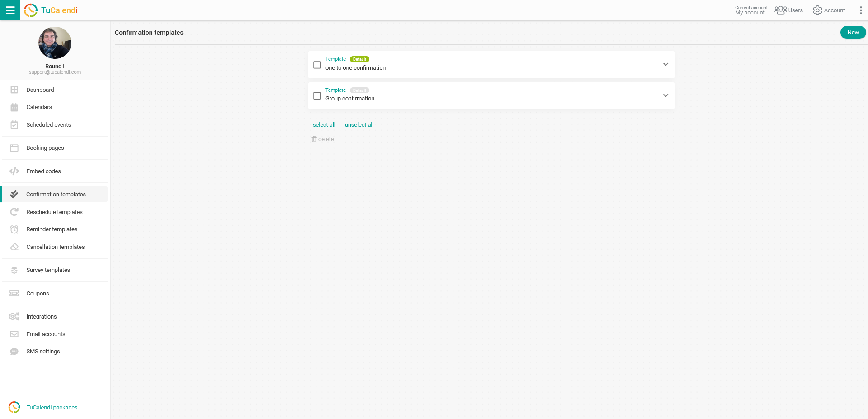
Task: Open the TuCalendi packages link
Action: [52, 407]
